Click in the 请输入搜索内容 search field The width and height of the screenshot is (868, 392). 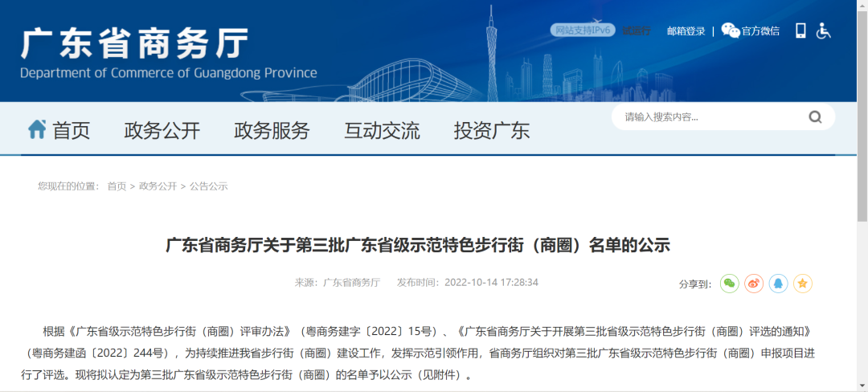point(707,117)
